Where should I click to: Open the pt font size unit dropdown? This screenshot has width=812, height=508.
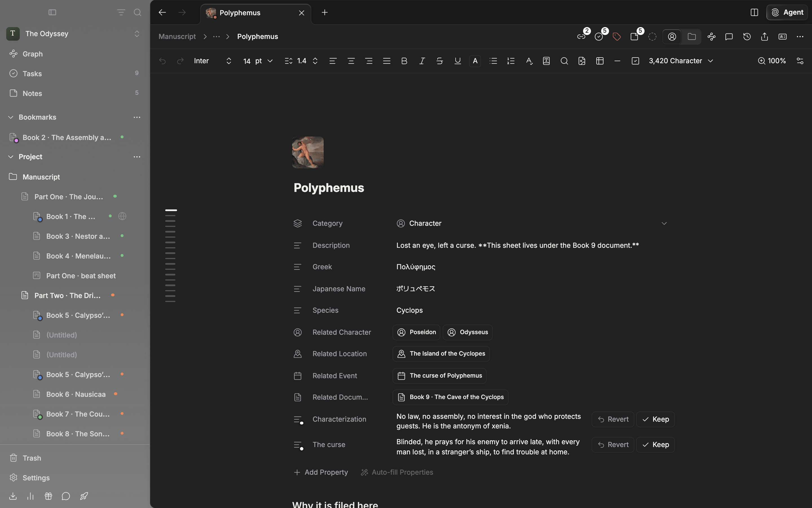click(264, 61)
